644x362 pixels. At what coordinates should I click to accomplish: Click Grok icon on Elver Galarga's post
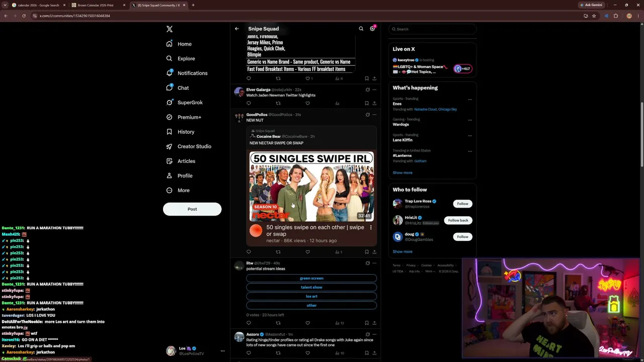click(367, 89)
